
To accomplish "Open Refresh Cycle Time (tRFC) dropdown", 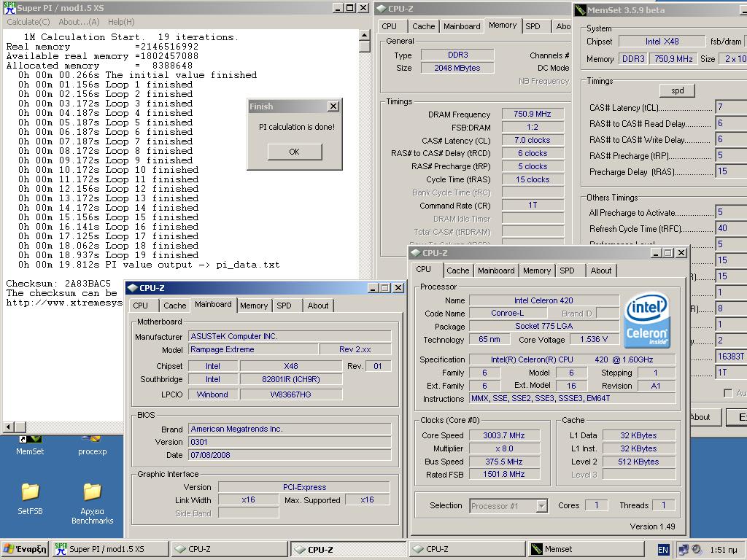I will point(731,228).
